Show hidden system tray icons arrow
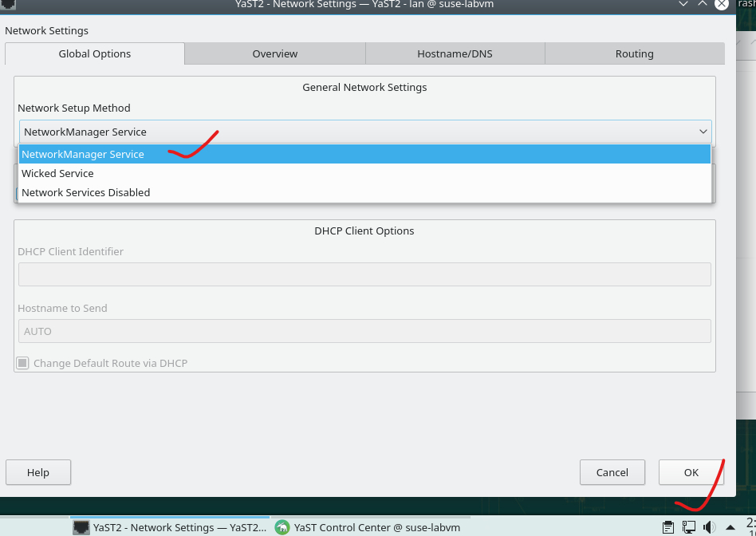Viewport: 756px width, 536px height. click(x=730, y=527)
